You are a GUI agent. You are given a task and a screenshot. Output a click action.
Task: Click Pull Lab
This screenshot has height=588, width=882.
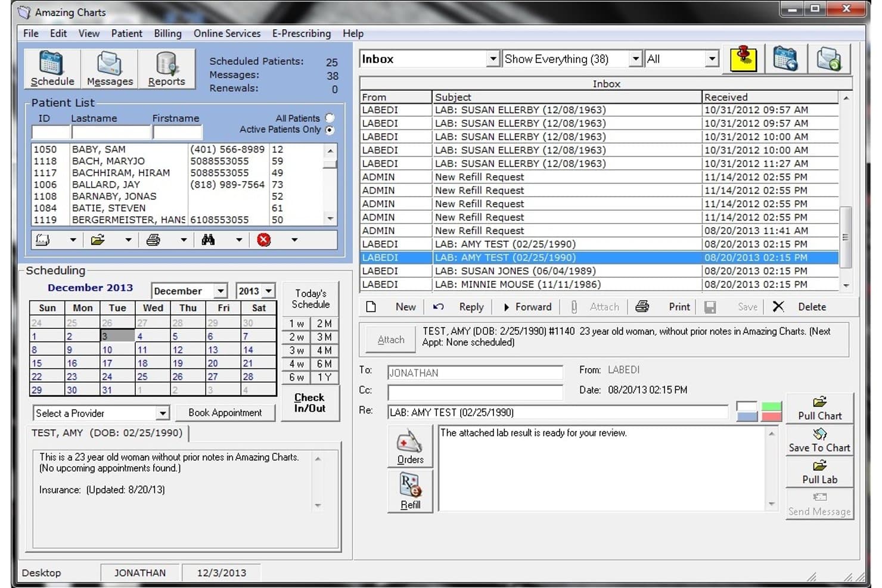(x=819, y=472)
